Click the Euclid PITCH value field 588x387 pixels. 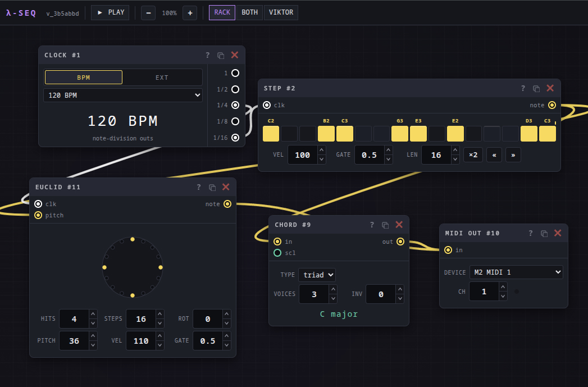click(x=74, y=340)
